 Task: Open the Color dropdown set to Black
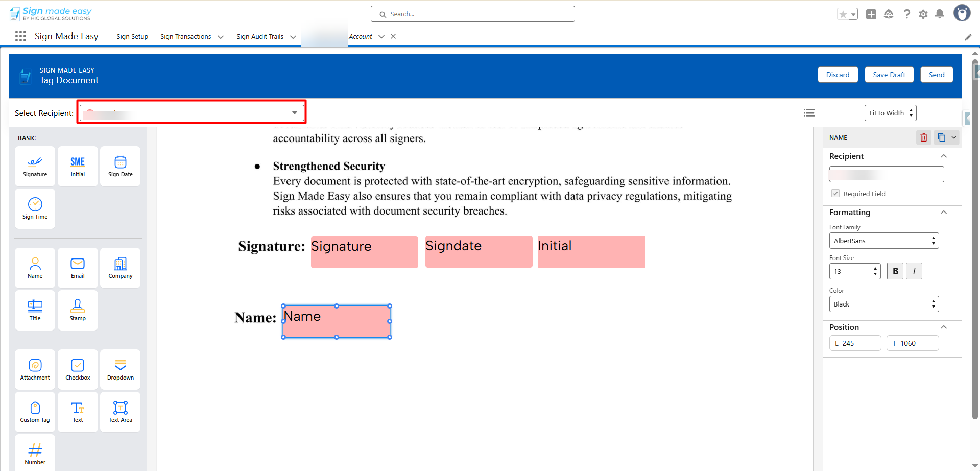tap(884, 304)
